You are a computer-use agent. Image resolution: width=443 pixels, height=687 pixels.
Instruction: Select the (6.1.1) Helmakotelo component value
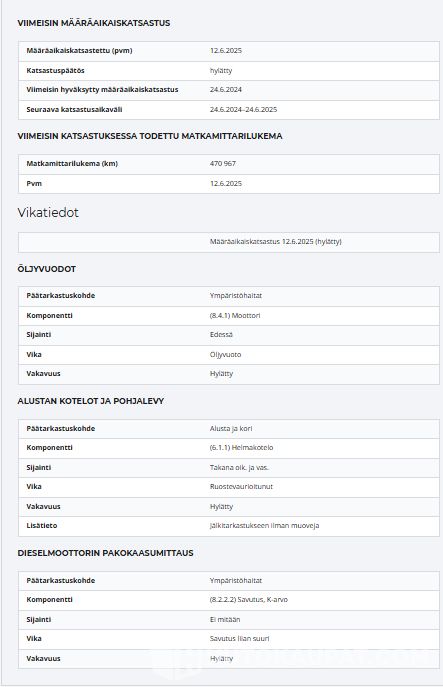[241, 448]
